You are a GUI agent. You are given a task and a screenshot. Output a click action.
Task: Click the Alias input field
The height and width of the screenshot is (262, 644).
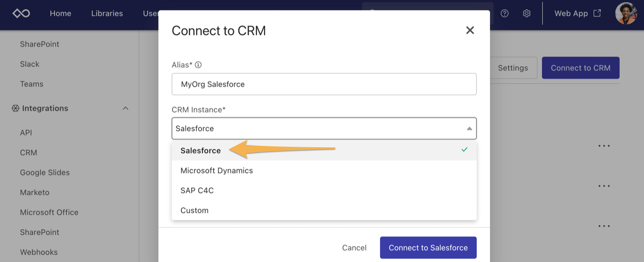tap(324, 84)
